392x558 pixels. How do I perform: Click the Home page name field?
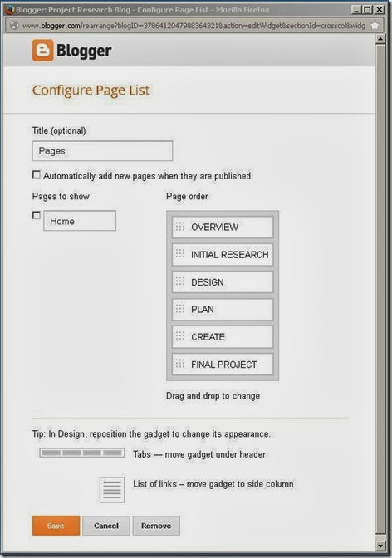coord(80,221)
